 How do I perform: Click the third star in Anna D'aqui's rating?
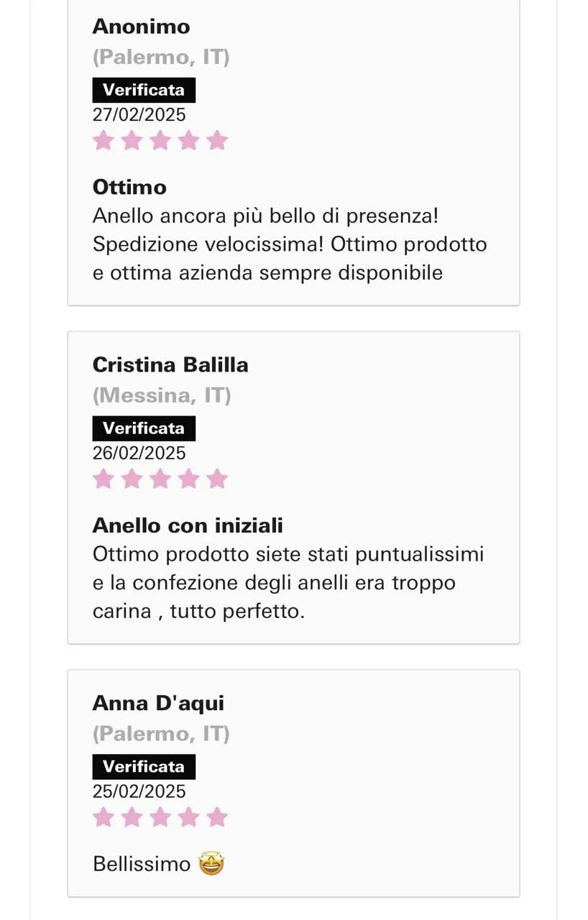[x=160, y=817]
